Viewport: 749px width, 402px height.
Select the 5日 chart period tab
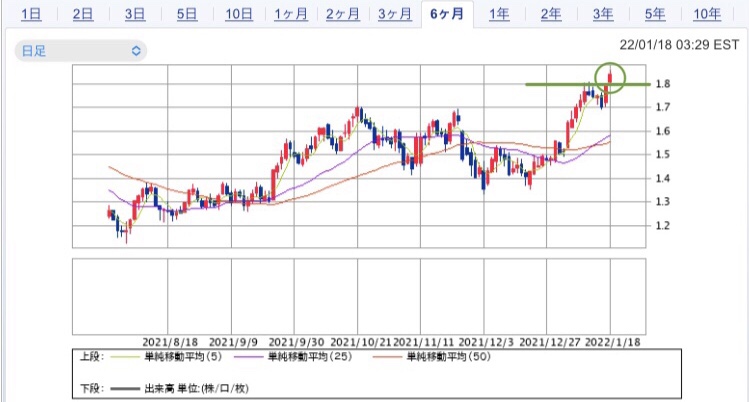click(187, 14)
